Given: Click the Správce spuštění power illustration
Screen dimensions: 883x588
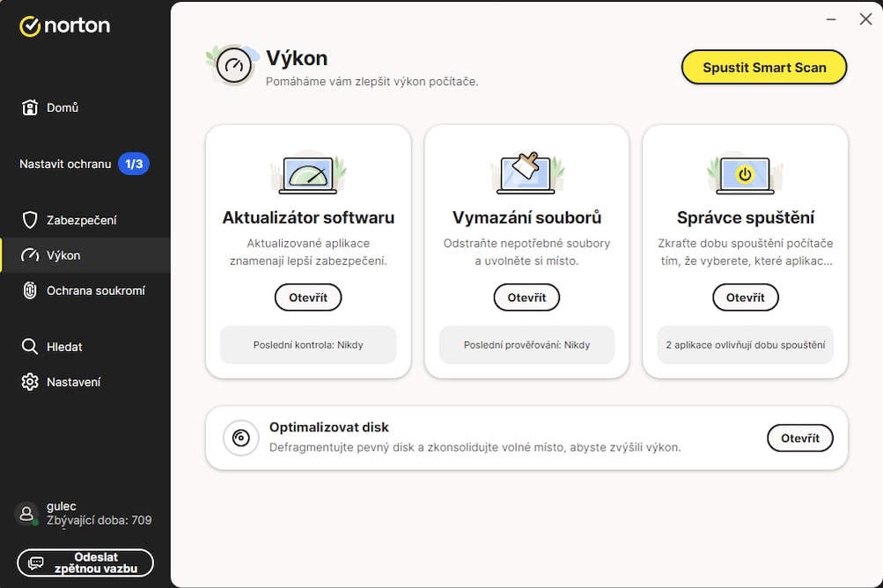Looking at the screenshot, I should [745, 174].
